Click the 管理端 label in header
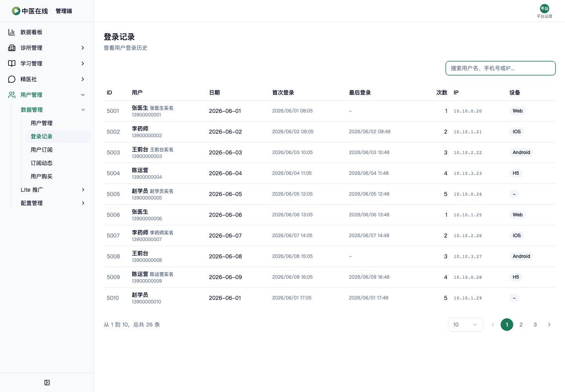The height and width of the screenshot is (392, 565). coord(64,11)
